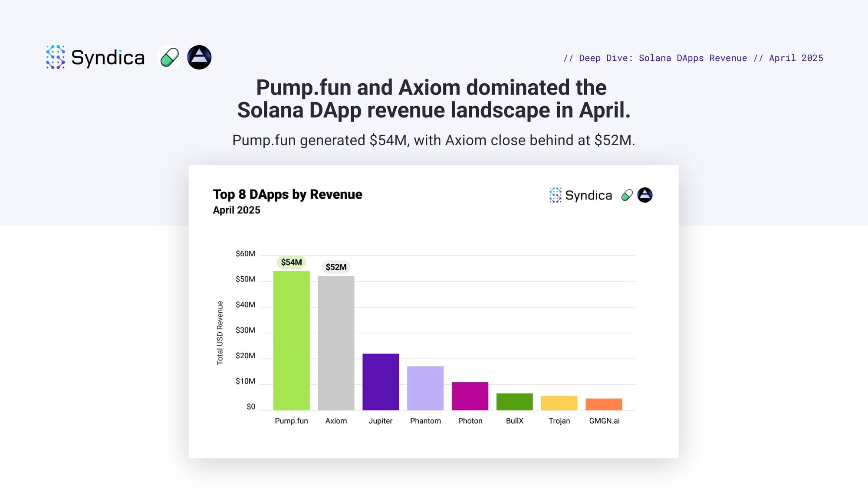
Task: Click the lavender Phantom bar
Action: point(425,388)
